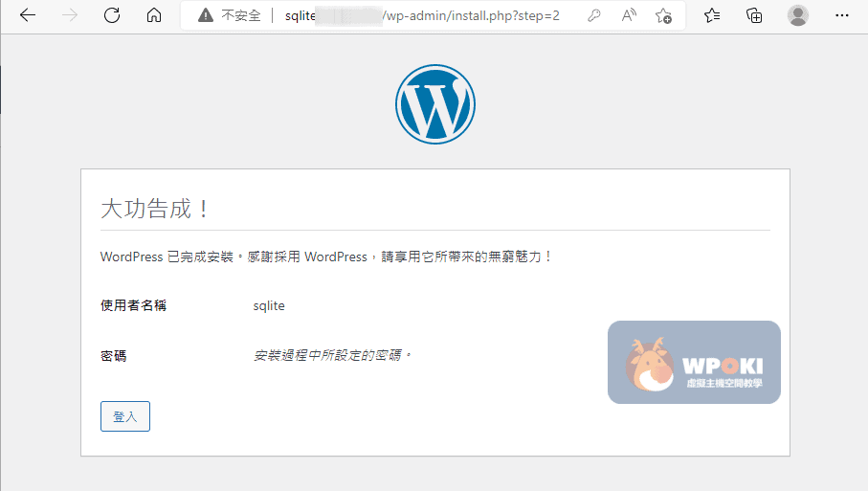This screenshot has height=491, width=868.
Task: Select the 大功告成！ heading
Action: pyautogui.click(x=156, y=209)
